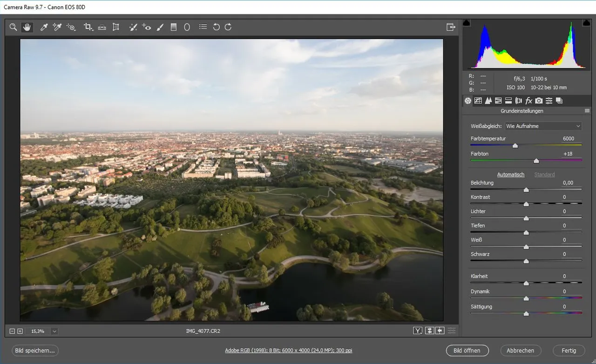This screenshot has height=364, width=596.
Task: Open the Weißabgleich dropdown
Action: pyautogui.click(x=543, y=126)
